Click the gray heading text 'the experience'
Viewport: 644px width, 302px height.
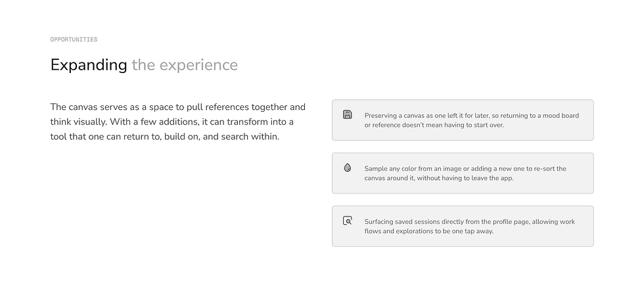click(x=185, y=65)
